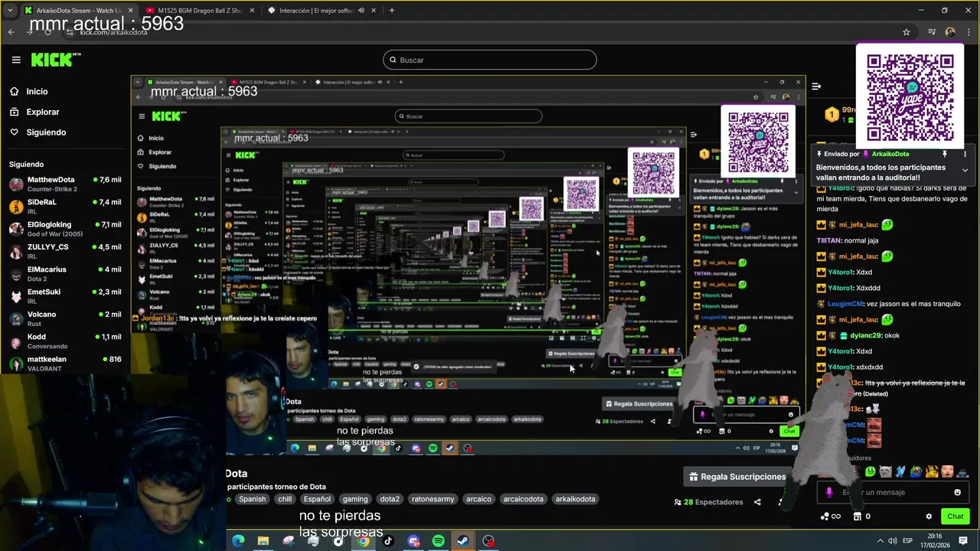Open Windows notification center icon
Image resolution: width=980 pixels, height=551 pixels.
point(963,540)
